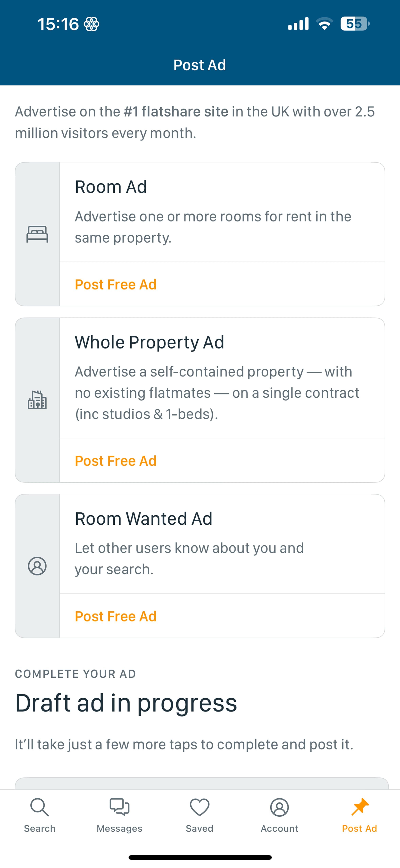Tap the person icon for Room Wanted Ad
400x868 pixels.
(37, 566)
